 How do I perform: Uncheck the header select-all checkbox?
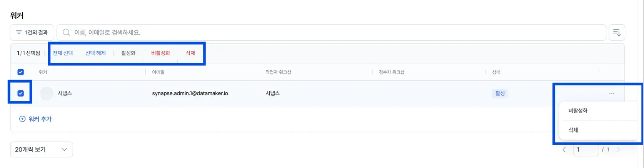(21, 72)
